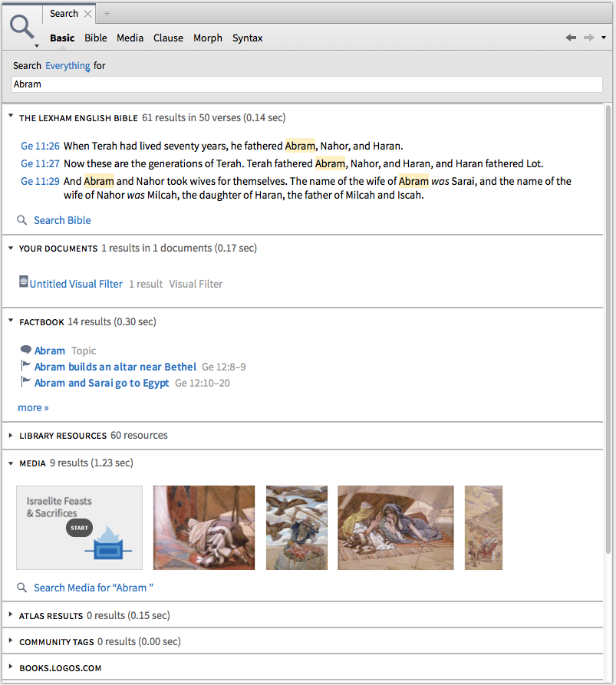Close the Search tab
616x685 pixels.
pyautogui.click(x=87, y=14)
